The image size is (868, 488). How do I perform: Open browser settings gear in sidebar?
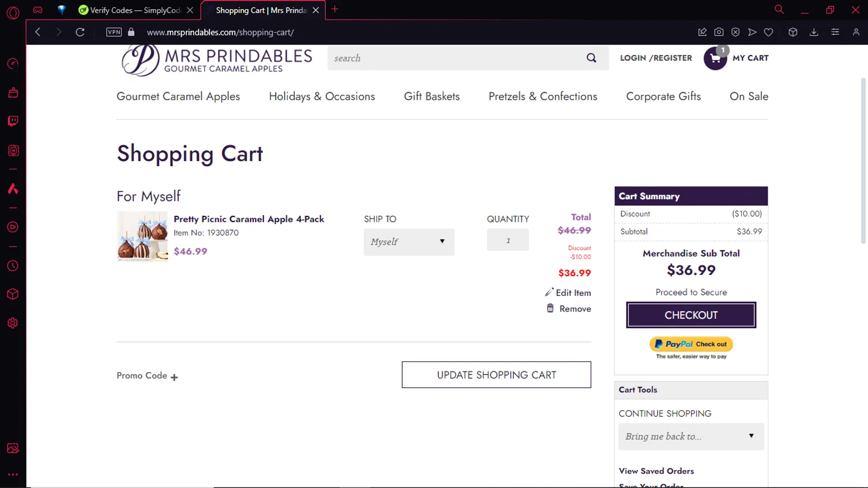[x=13, y=323]
